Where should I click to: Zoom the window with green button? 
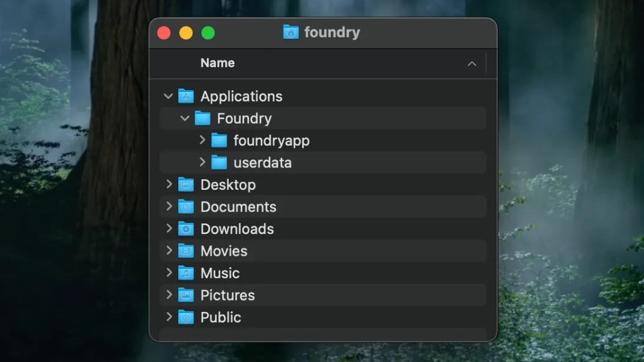click(x=208, y=33)
